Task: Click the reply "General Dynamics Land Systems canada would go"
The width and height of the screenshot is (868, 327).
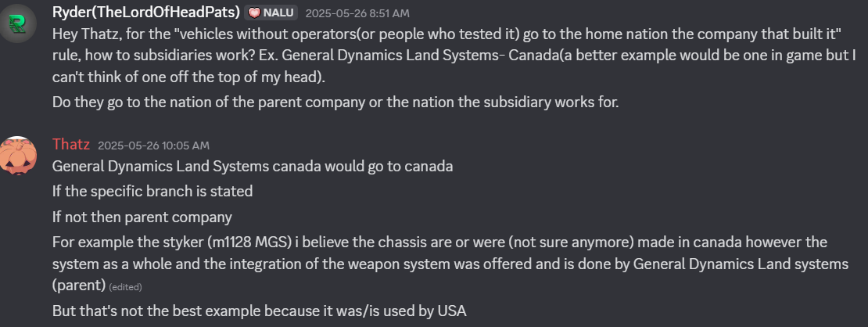Action: pyautogui.click(x=252, y=167)
